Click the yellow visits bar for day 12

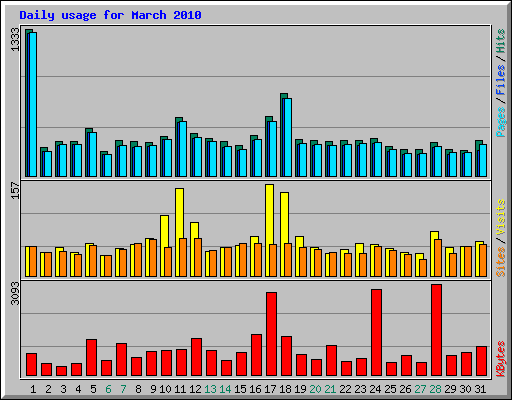click(194, 249)
